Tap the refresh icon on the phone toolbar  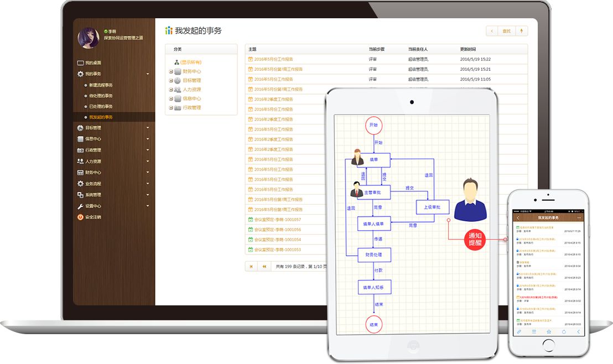[564, 331]
